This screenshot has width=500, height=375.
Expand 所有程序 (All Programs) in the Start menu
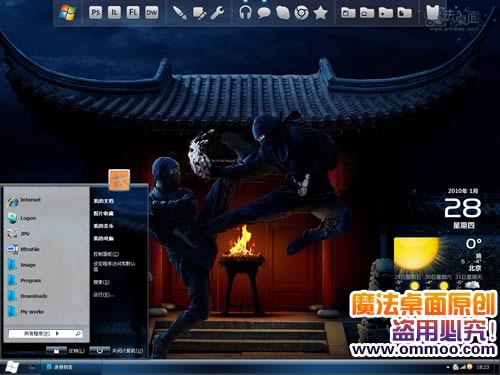(41, 333)
